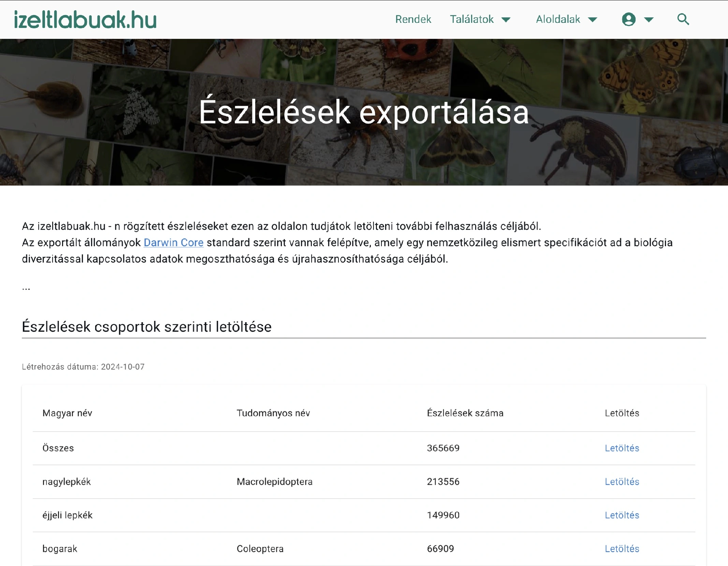Expand the Találatok dropdown
The width and height of the screenshot is (728, 566).
[x=506, y=19]
